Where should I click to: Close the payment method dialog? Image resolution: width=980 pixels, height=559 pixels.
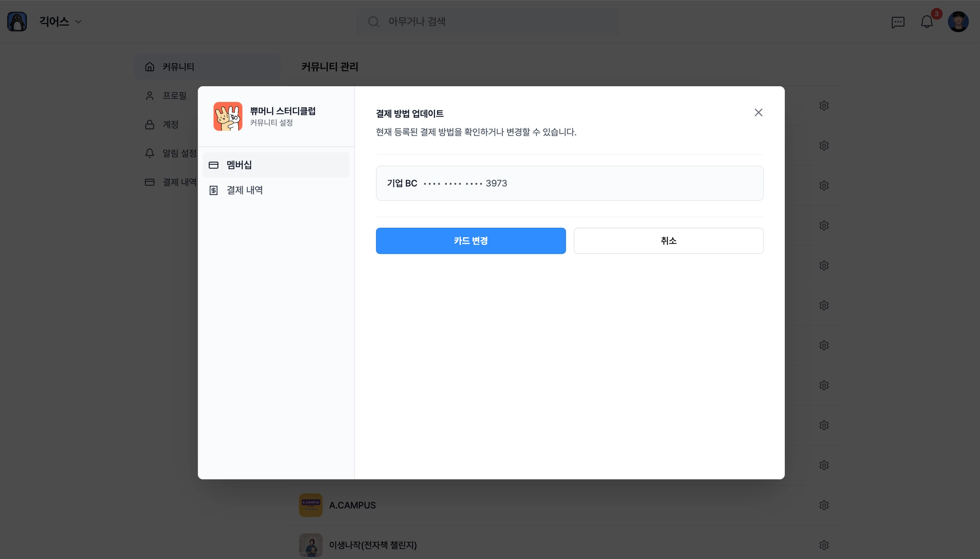[758, 112]
